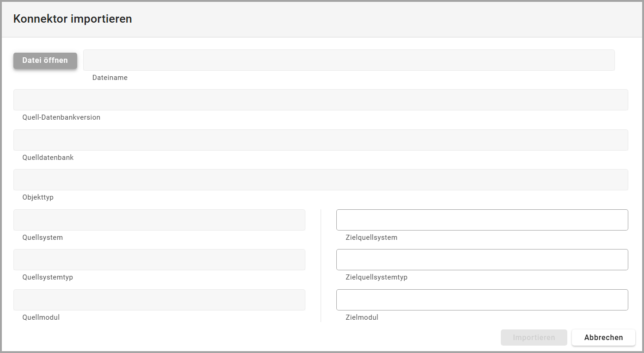
Task: Click the Datei öffnen button
Action: pos(45,61)
